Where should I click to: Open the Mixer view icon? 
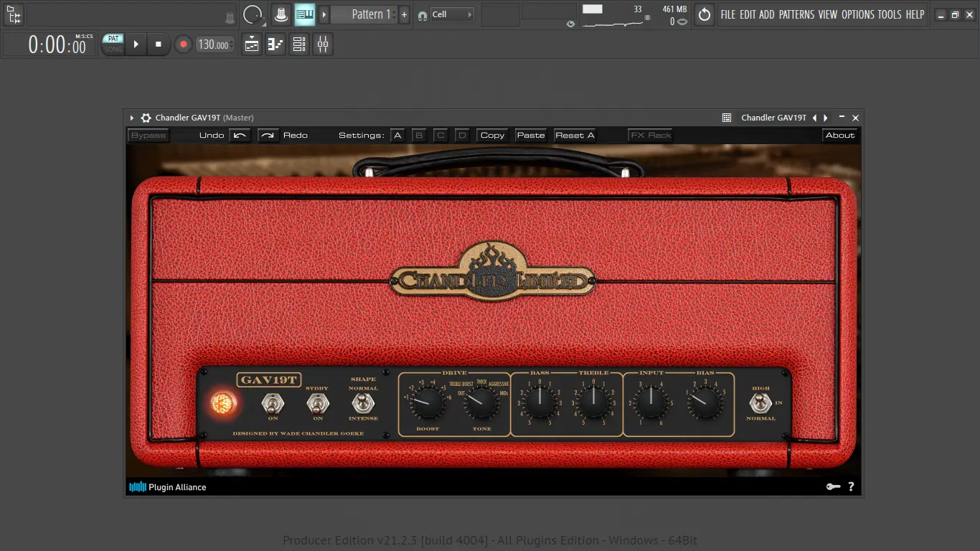click(x=323, y=44)
